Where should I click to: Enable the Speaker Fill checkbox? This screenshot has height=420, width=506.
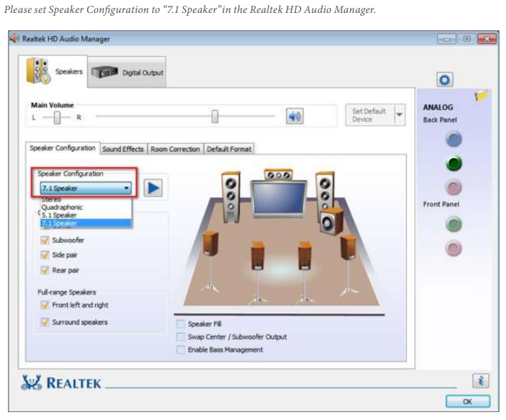(x=180, y=324)
